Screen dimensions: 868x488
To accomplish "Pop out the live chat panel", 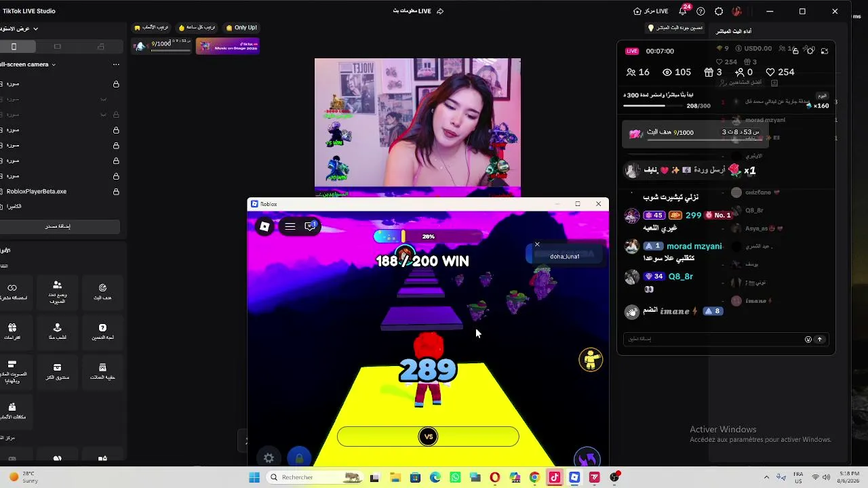I will pyautogui.click(x=825, y=51).
